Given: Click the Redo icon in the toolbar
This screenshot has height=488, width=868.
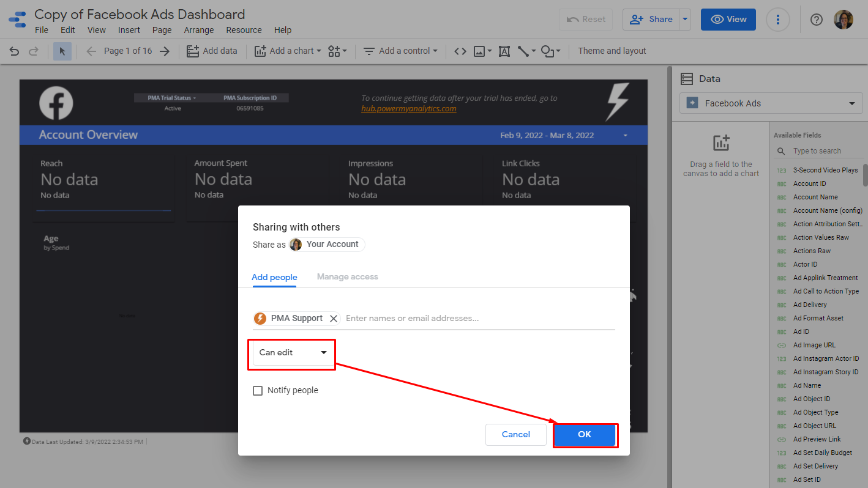Looking at the screenshot, I should (x=34, y=51).
